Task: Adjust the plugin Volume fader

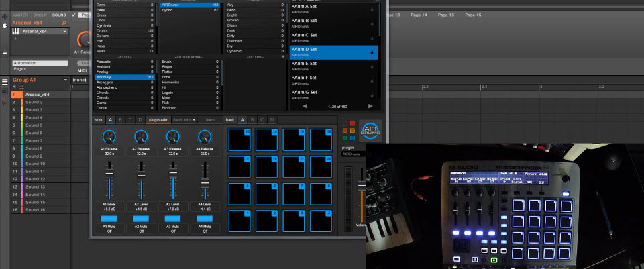Action: click(362, 186)
